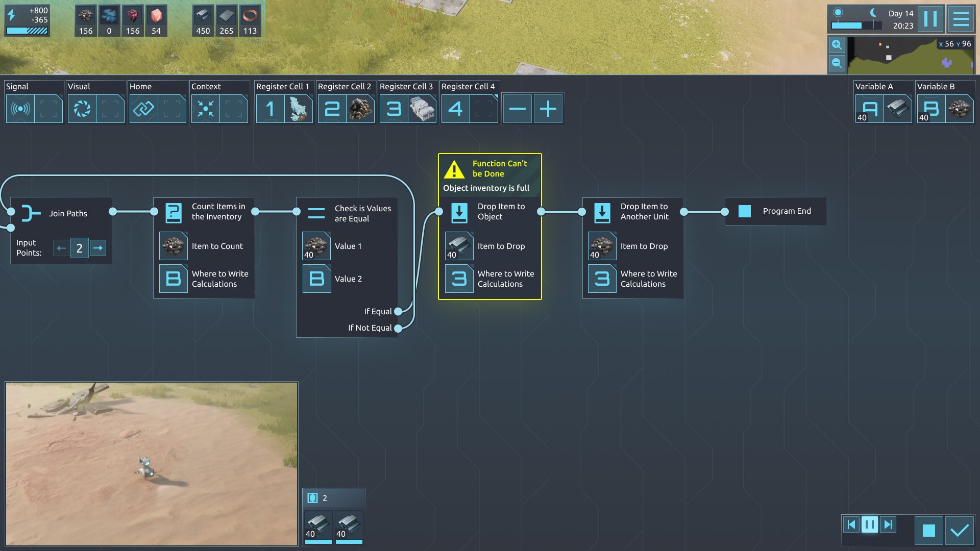980x551 pixels.
Task: Toggle program pause playback control
Action: [869, 524]
